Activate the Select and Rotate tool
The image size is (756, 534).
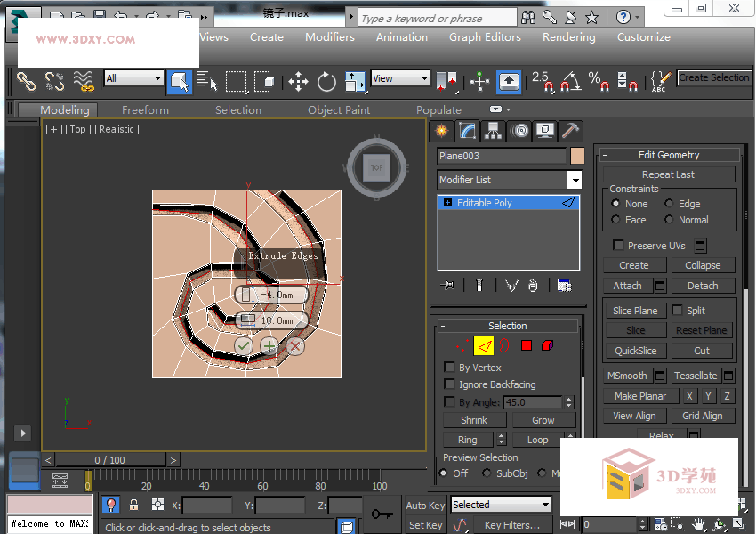[x=326, y=81]
